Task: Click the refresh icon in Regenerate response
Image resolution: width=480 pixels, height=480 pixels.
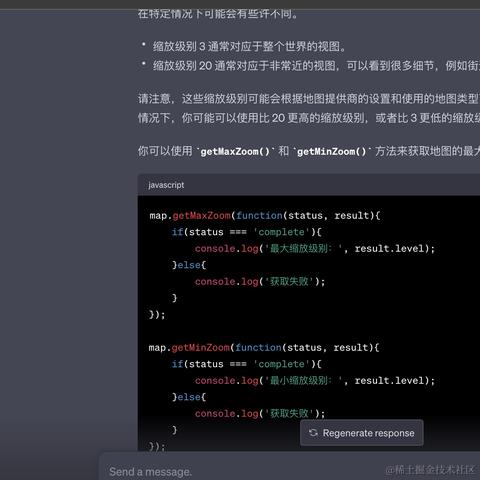Action: (313, 433)
